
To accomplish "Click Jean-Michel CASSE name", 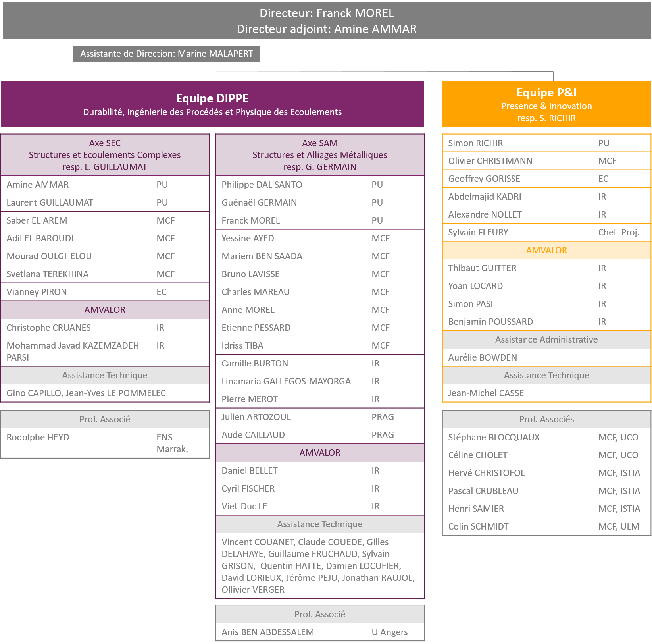I will (x=486, y=393).
